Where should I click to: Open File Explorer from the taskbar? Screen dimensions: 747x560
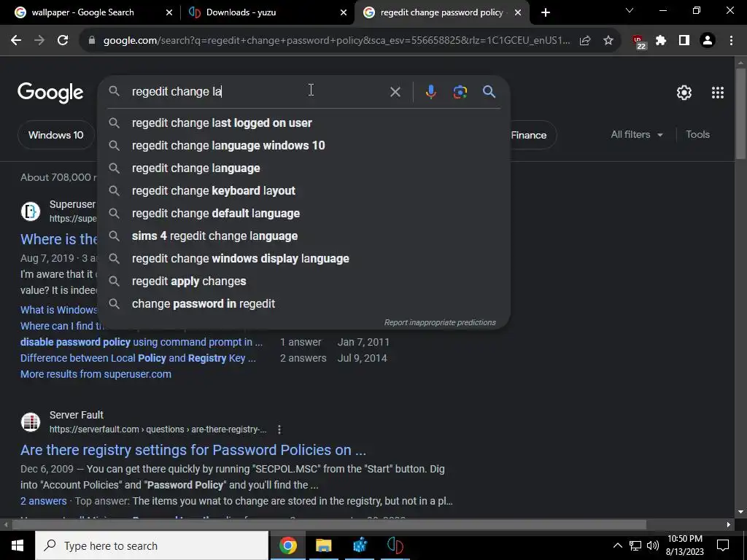coord(323,545)
